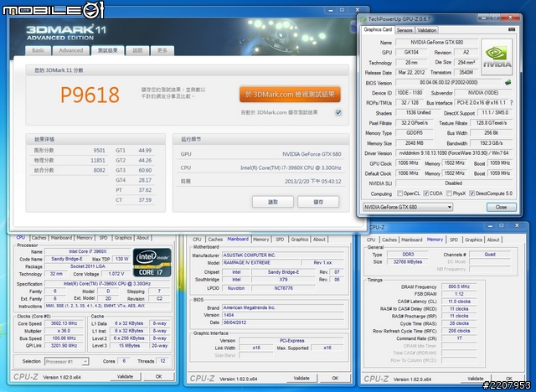
Task: Click Validate in left CPU-Z window
Action: click(x=125, y=377)
